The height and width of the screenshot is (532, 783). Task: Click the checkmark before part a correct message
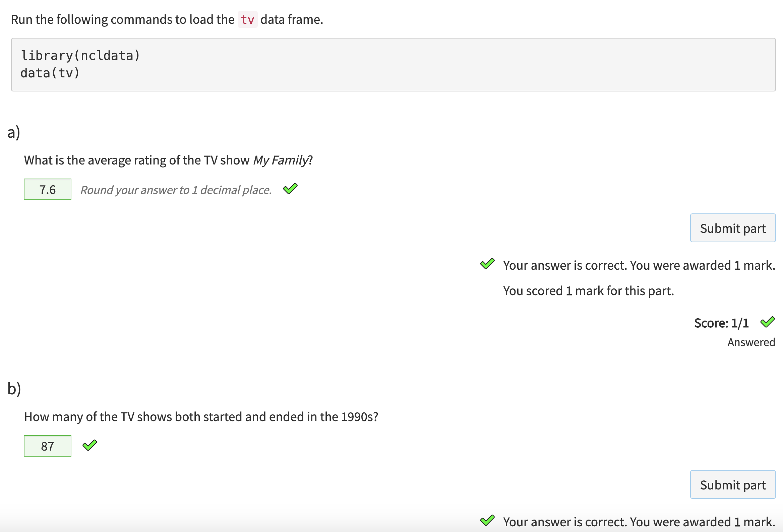click(x=487, y=264)
